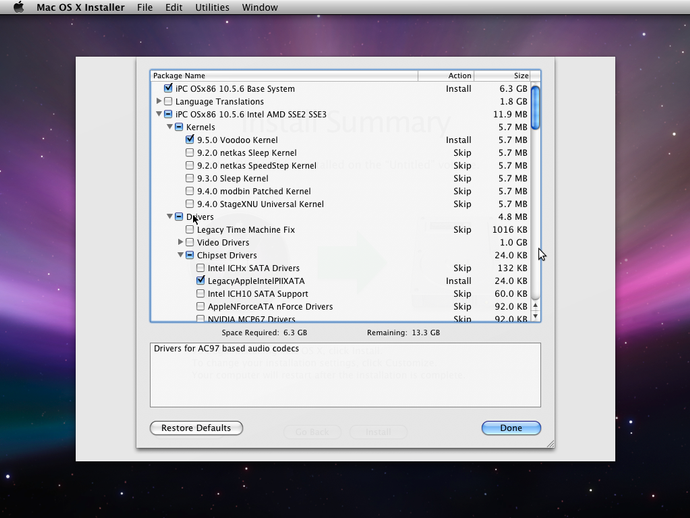Click the Install action of Base System row
Viewport: 690px width, 518px height.
pos(459,88)
